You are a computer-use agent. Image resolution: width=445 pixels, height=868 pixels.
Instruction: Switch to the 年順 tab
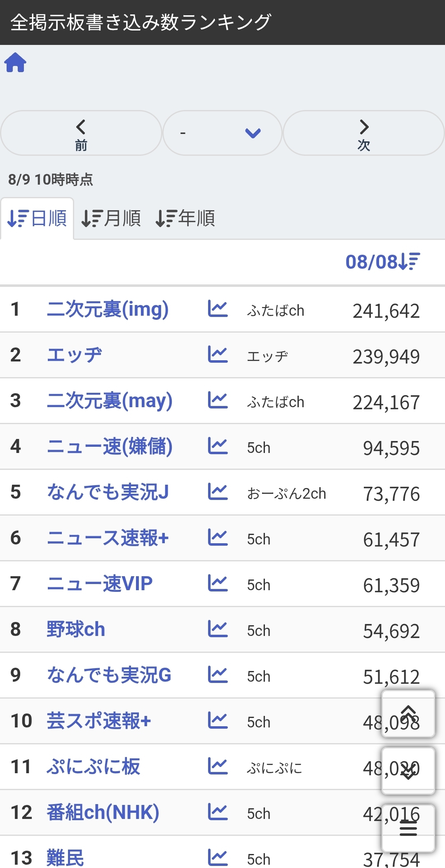185,218
